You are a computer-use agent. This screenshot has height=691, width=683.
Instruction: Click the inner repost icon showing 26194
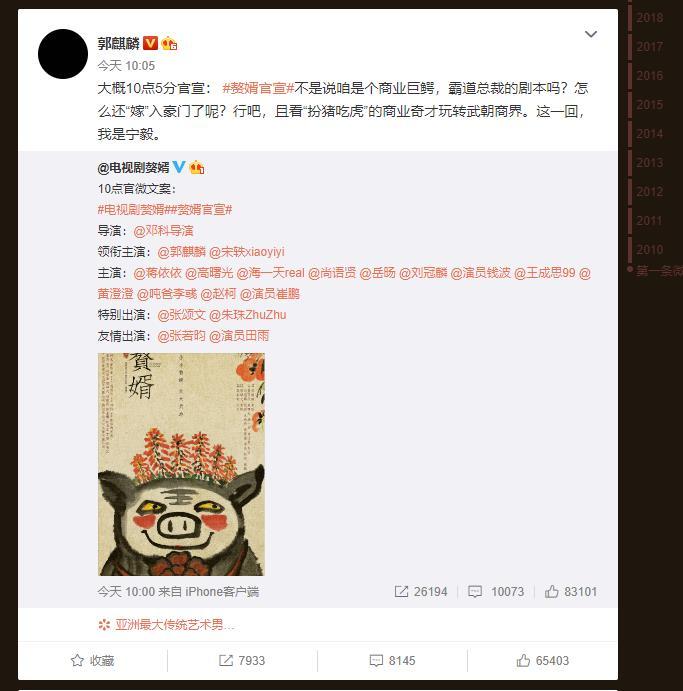tap(401, 591)
